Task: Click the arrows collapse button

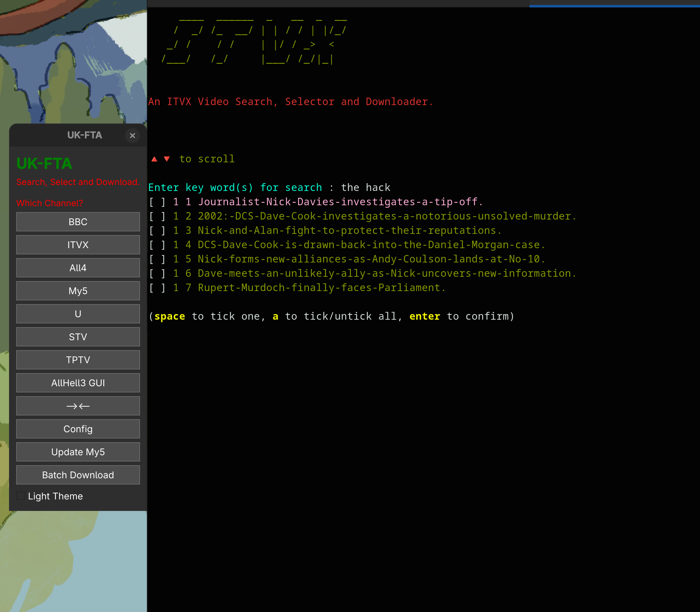Action: [x=78, y=406]
